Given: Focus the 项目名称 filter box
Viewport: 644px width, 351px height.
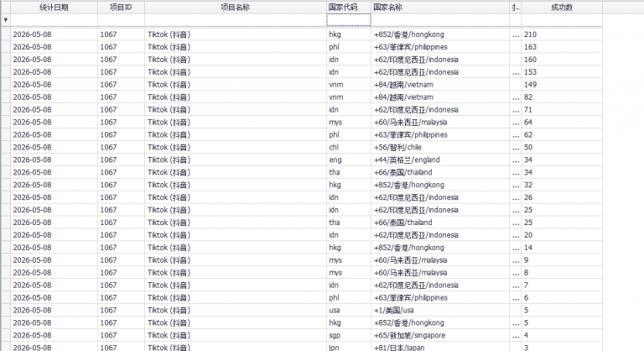Looking at the screenshot, I should pos(236,20).
